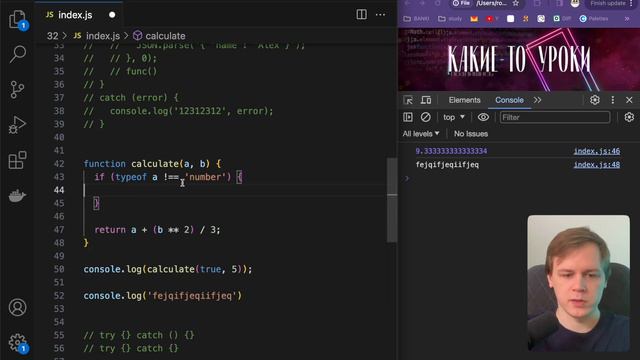
Task: Open the study bookmarks folder
Action: click(x=450, y=19)
